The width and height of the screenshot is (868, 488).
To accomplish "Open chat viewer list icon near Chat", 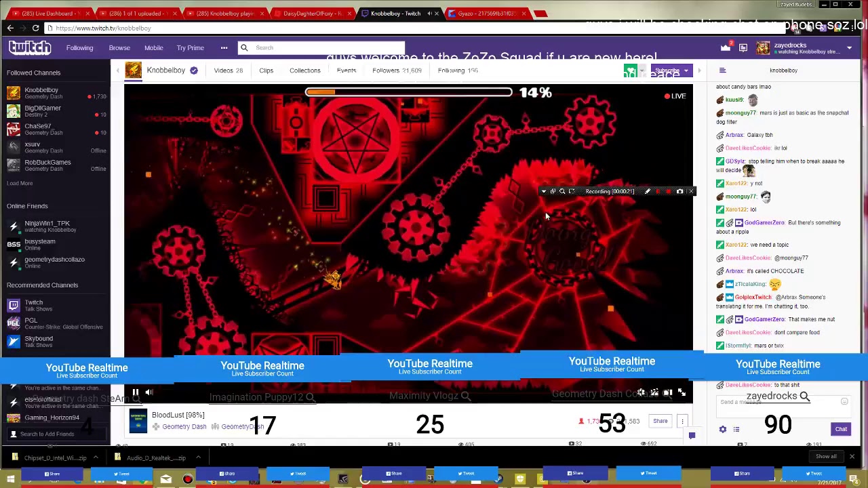I will [736, 429].
